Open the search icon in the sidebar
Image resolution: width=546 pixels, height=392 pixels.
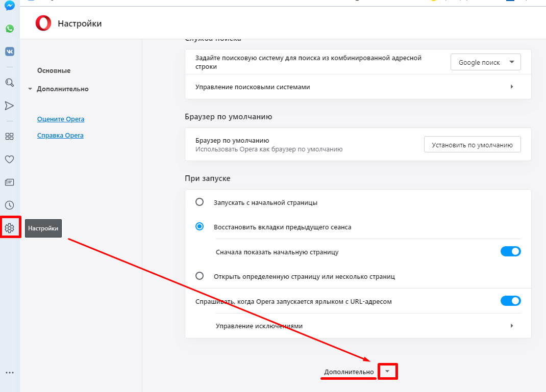pyautogui.click(x=9, y=83)
